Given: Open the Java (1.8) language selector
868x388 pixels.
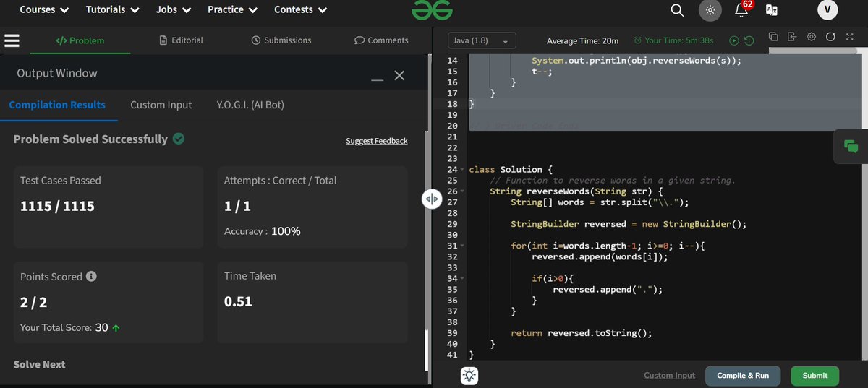Looking at the screenshot, I should [482, 40].
